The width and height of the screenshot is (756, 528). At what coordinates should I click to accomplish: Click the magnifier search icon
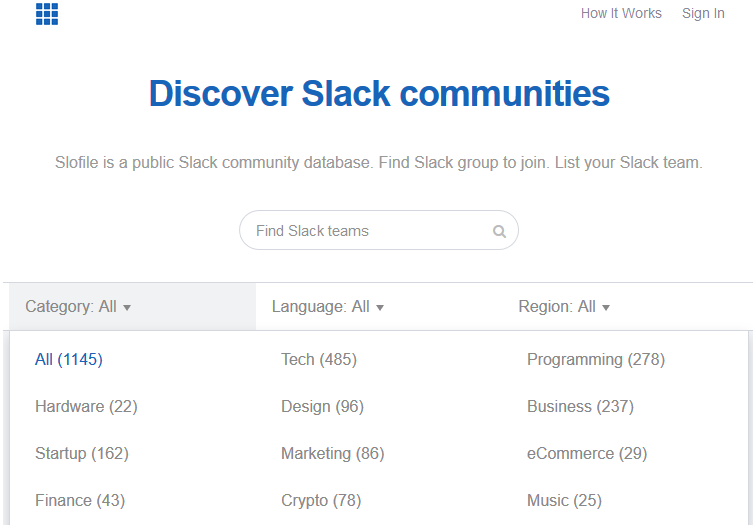click(x=499, y=231)
